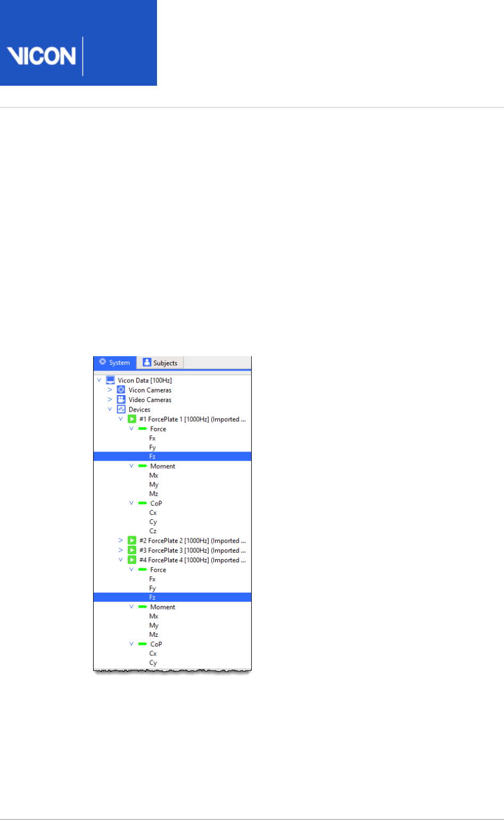Image resolution: width=504 pixels, height=820 pixels.
Task: Click the green play icon of ForcePlate 4
Action: point(132,560)
